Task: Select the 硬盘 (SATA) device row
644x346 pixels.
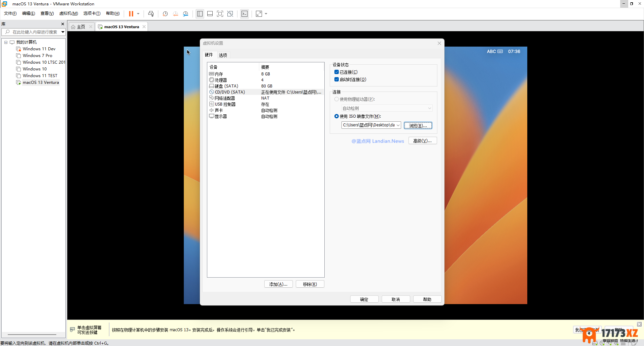Action: pyautogui.click(x=266, y=86)
